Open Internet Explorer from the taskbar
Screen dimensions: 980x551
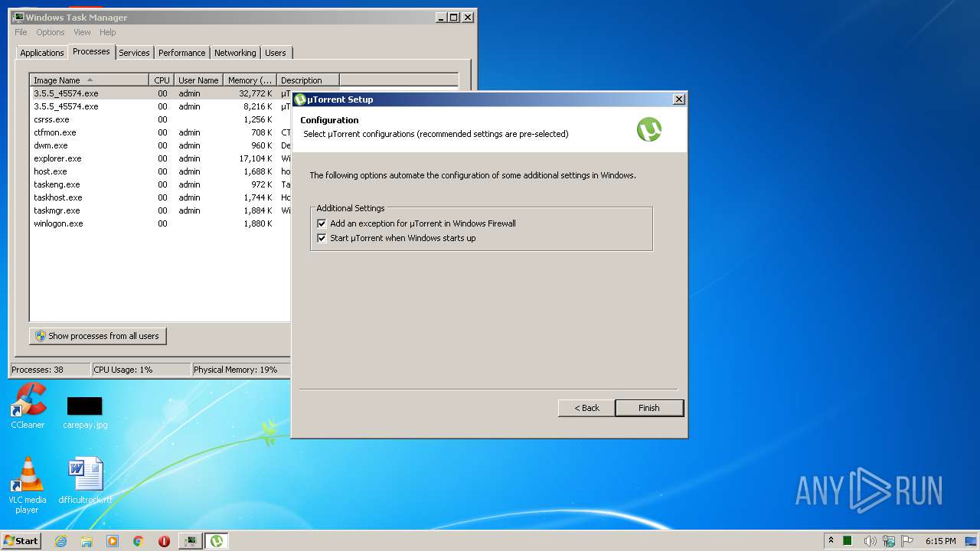coord(61,541)
